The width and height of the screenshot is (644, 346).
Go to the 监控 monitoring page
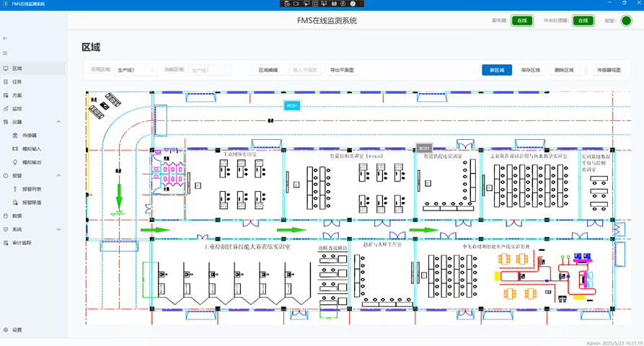point(17,109)
